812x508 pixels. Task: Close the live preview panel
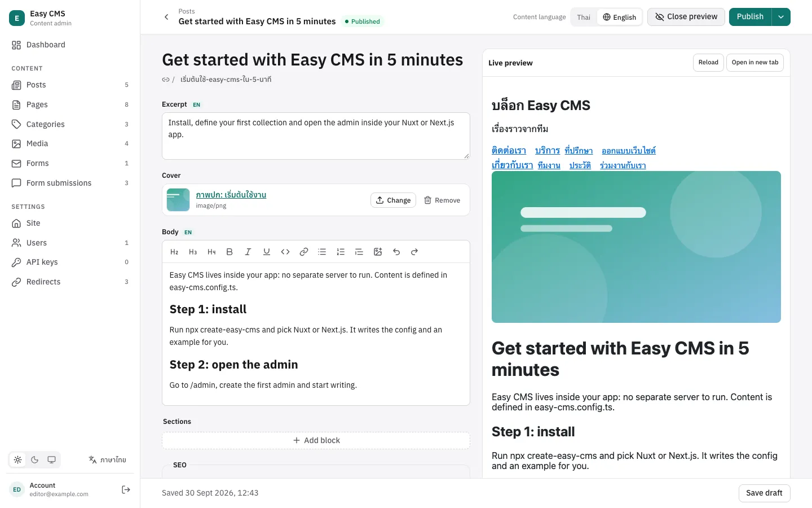coord(686,17)
